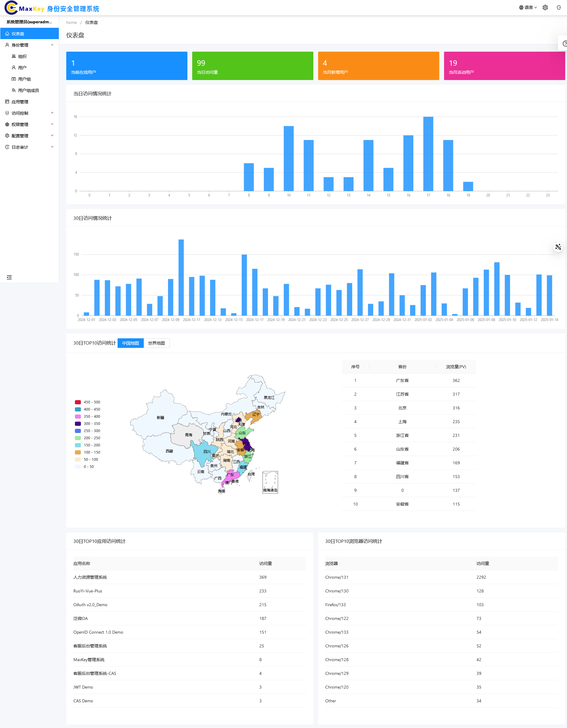Switch map view to 世界地图
The image size is (567, 728).
coord(156,343)
